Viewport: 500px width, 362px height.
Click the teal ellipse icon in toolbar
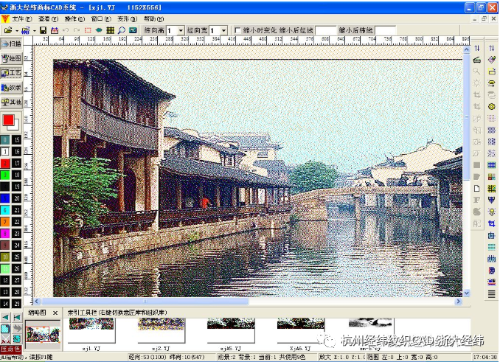(x=99, y=30)
